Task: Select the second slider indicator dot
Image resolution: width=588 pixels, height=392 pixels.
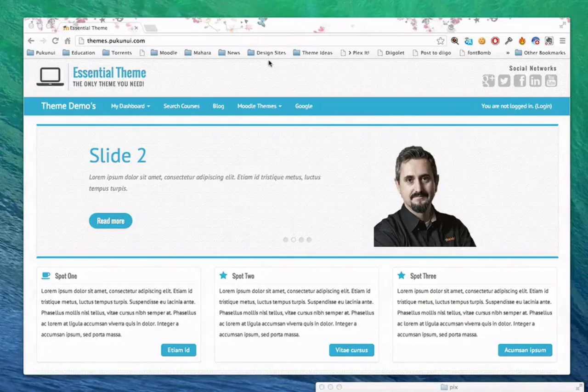Action: point(294,240)
